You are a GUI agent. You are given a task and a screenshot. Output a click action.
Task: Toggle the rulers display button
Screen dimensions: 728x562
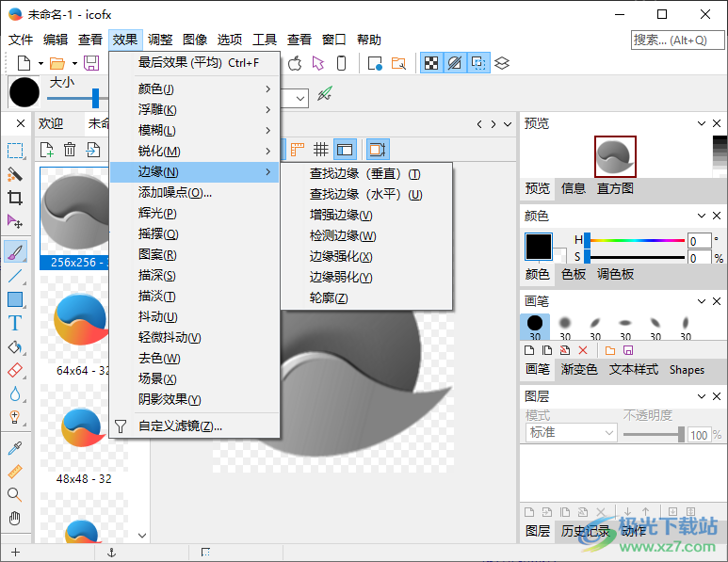pyautogui.click(x=298, y=150)
